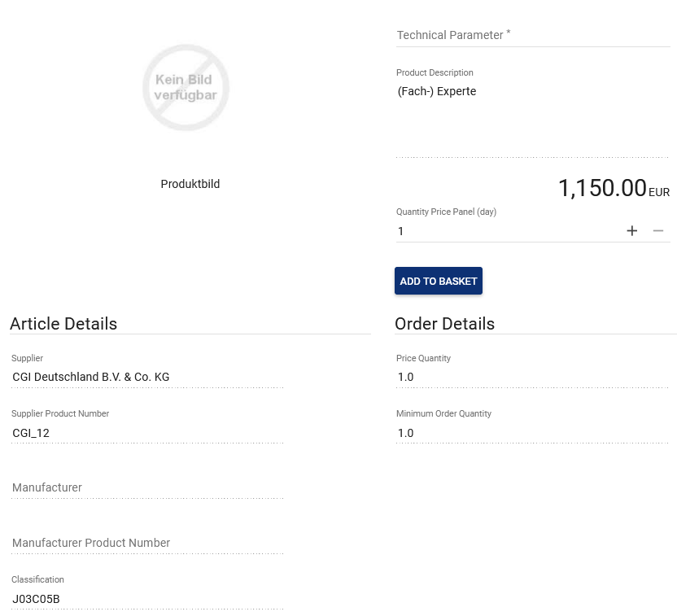This screenshot has height=616, width=677.
Task: Focus the Technical Parameter input field
Action: click(x=532, y=35)
